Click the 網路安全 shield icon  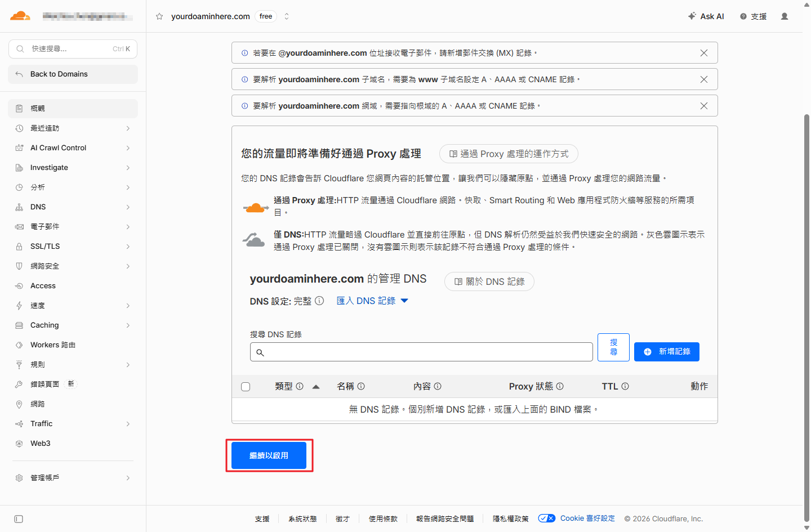click(19, 266)
